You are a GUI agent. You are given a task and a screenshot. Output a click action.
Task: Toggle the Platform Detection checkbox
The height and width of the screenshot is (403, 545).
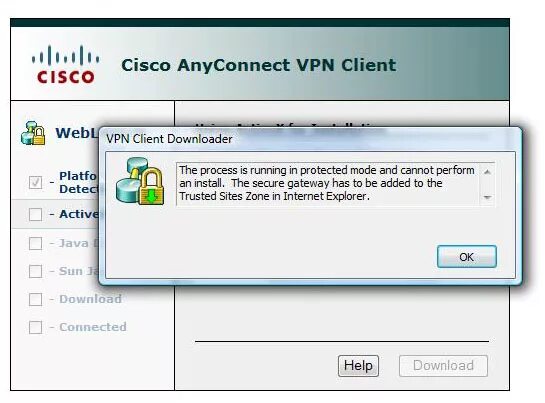(35, 182)
